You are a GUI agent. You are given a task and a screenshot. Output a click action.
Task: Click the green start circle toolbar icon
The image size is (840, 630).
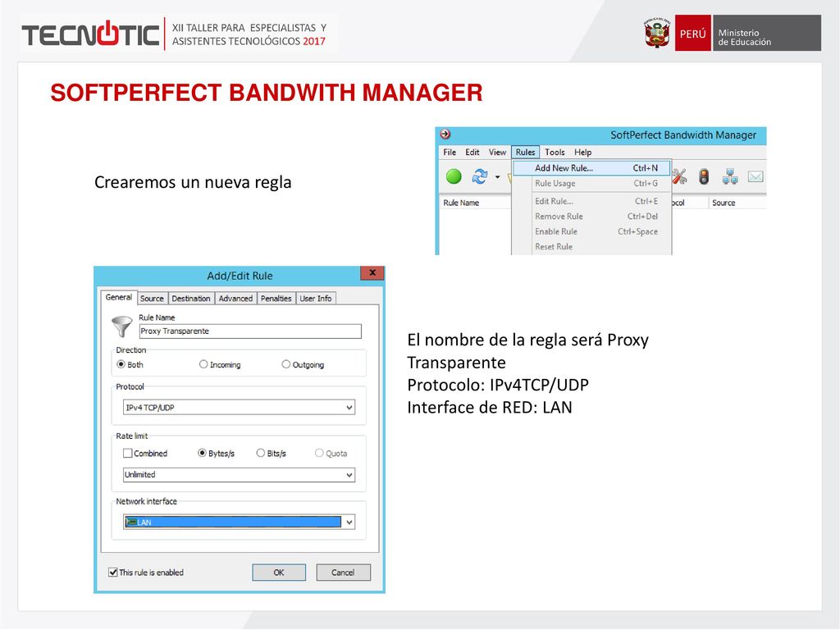[x=454, y=176]
